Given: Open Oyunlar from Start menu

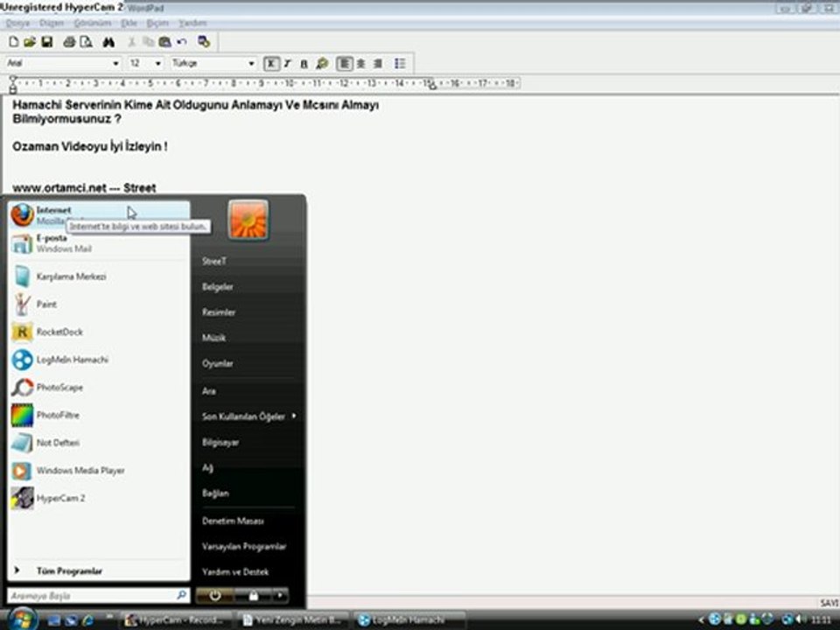Looking at the screenshot, I should pyautogui.click(x=218, y=364).
